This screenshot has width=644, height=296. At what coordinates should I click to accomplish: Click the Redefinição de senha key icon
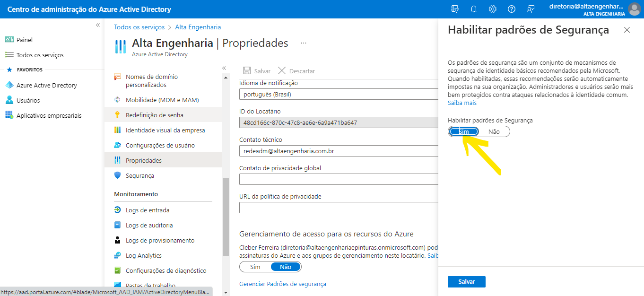118,115
